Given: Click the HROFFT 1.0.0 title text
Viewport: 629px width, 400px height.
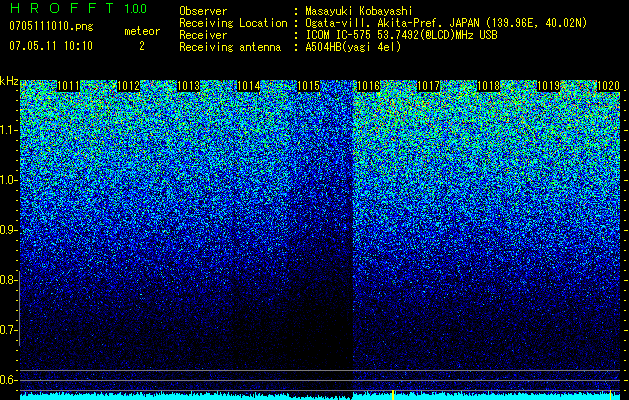Looking at the screenshot, I should [78, 8].
